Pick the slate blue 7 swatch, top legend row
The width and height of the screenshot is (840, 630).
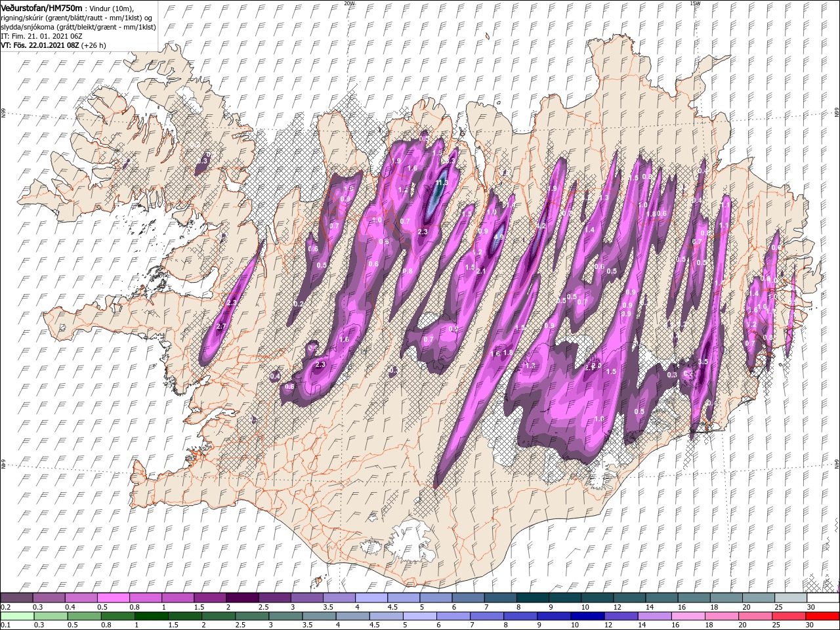[500, 598]
